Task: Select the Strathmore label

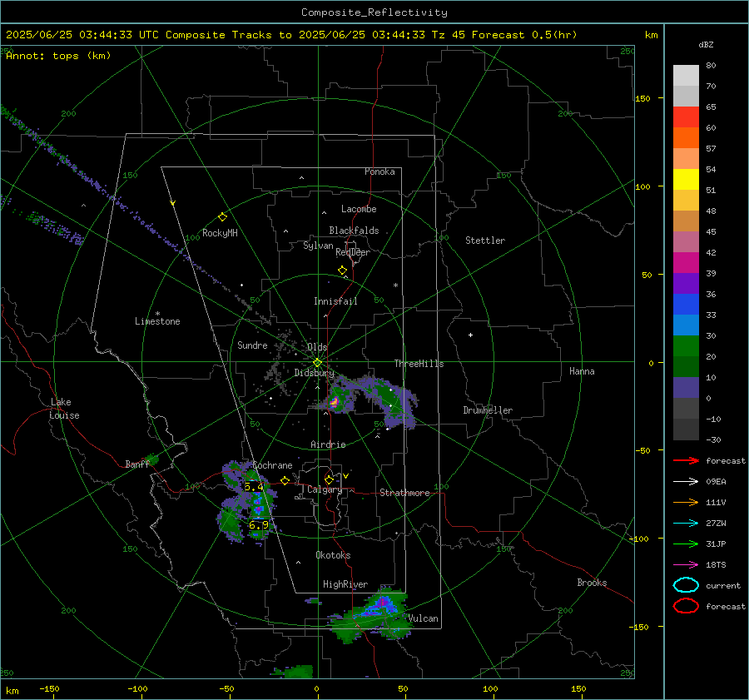Action: 404,493
